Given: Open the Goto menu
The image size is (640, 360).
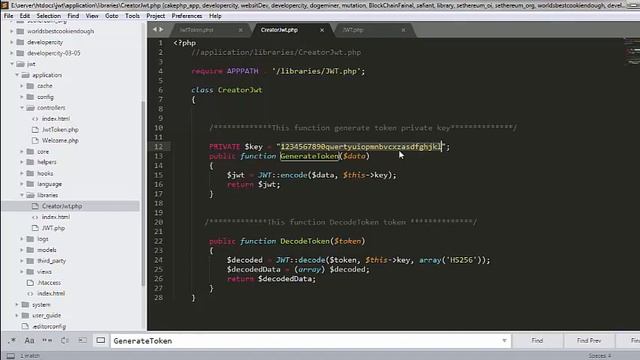Looking at the screenshot, I should point(111,16).
